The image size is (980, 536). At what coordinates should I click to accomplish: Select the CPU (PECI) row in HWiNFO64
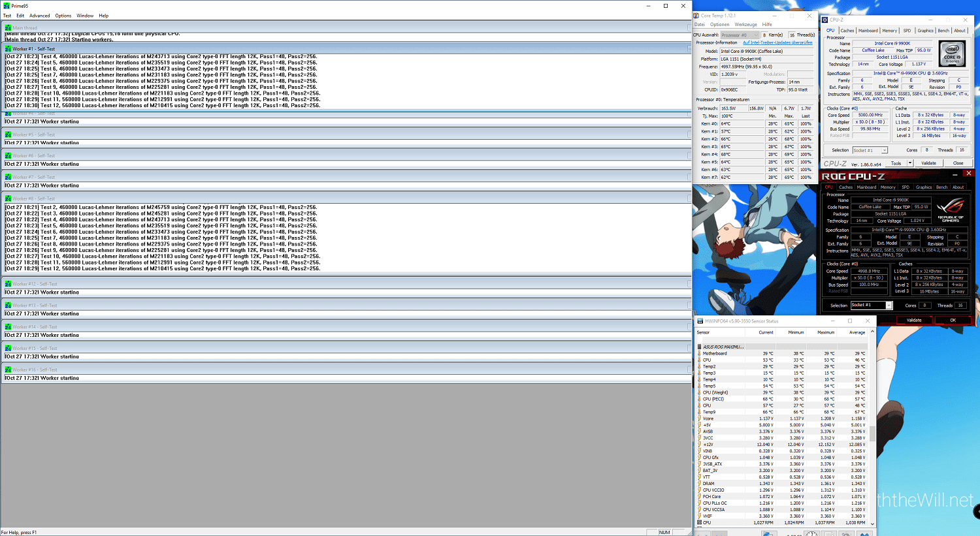pyautogui.click(x=782, y=399)
